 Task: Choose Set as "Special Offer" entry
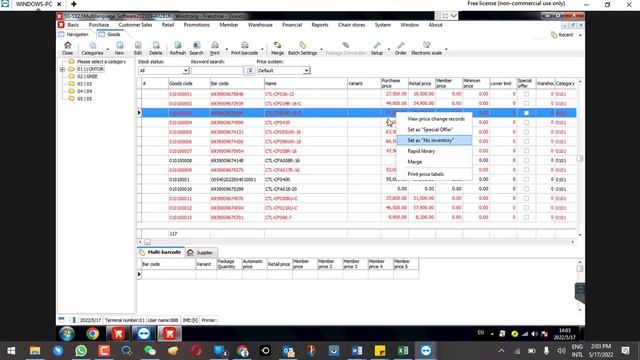[434, 130]
